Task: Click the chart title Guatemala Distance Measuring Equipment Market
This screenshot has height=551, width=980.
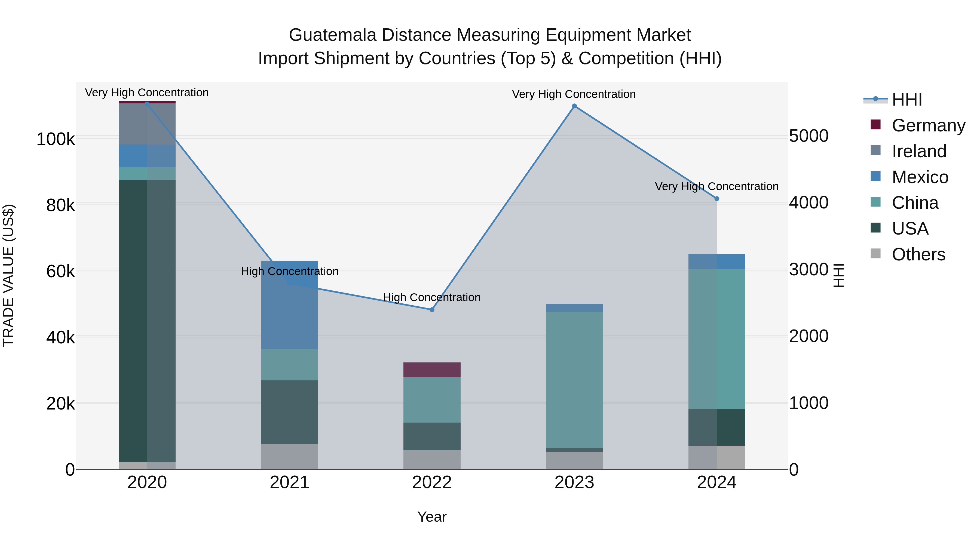Action: coord(490,35)
